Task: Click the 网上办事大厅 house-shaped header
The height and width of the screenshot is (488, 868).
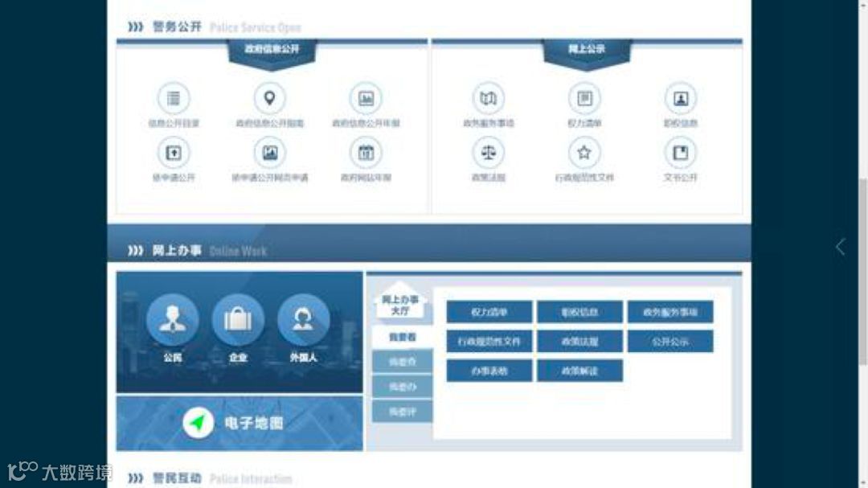Action: coord(401,301)
